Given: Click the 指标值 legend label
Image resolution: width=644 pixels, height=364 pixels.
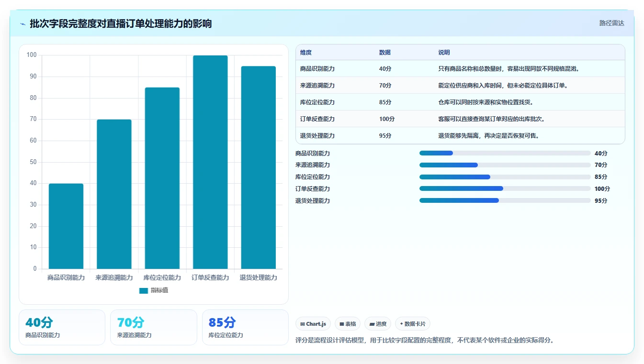Looking at the screenshot, I should [x=159, y=290].
